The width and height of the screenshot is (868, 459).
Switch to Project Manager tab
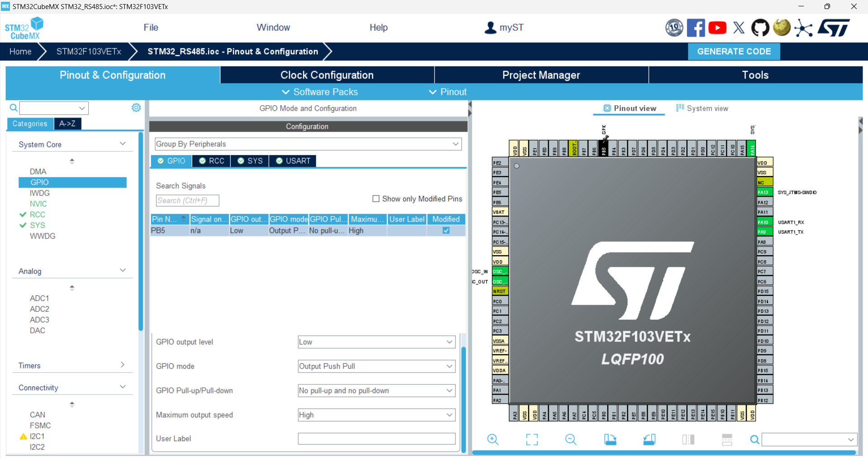541,75
